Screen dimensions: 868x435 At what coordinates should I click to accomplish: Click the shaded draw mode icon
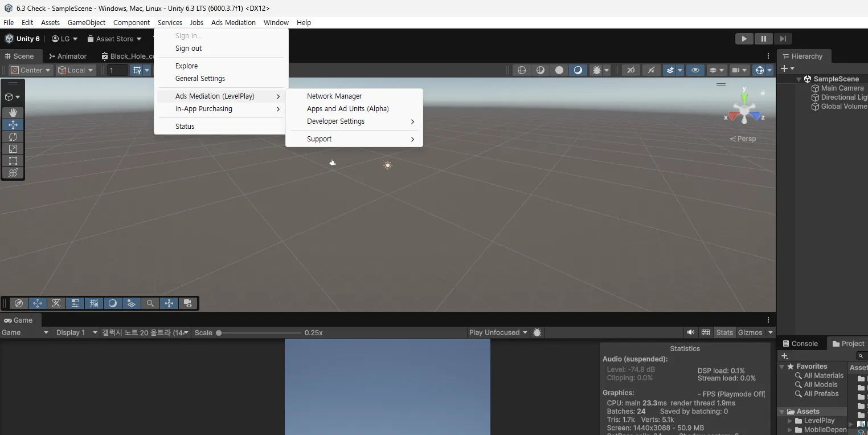point(578,70)
